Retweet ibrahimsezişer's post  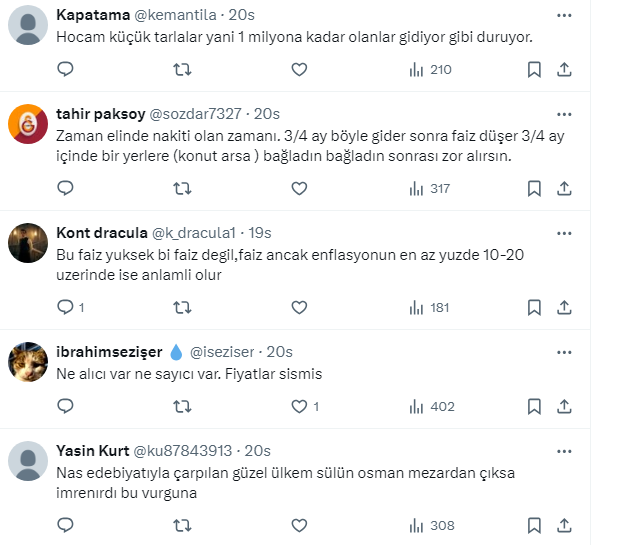[x=182, y=406]
